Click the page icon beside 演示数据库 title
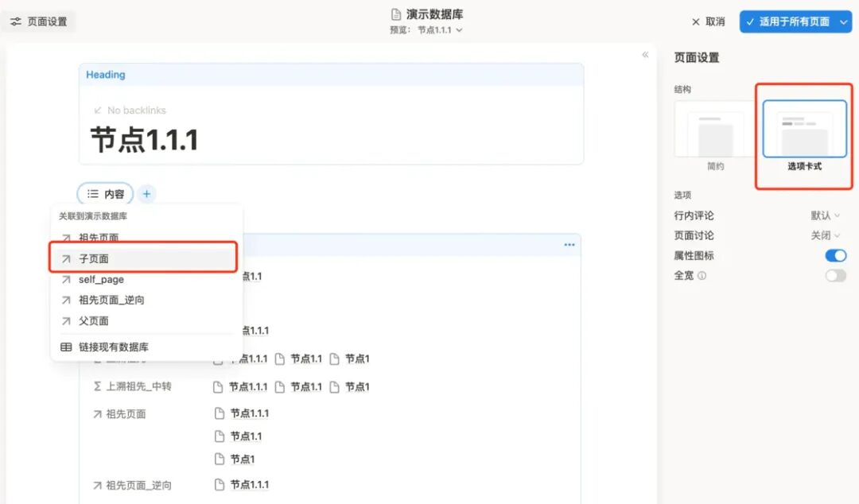 396,14
